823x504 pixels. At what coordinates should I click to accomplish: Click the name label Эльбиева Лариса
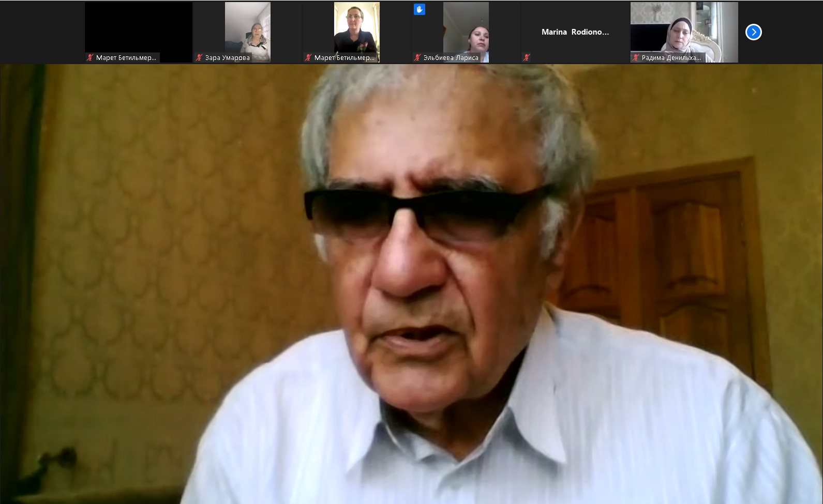pyautogui.click(x=451, y=57)
